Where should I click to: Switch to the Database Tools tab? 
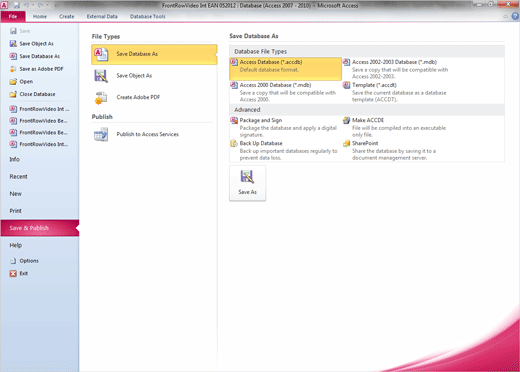coord(148,16)
